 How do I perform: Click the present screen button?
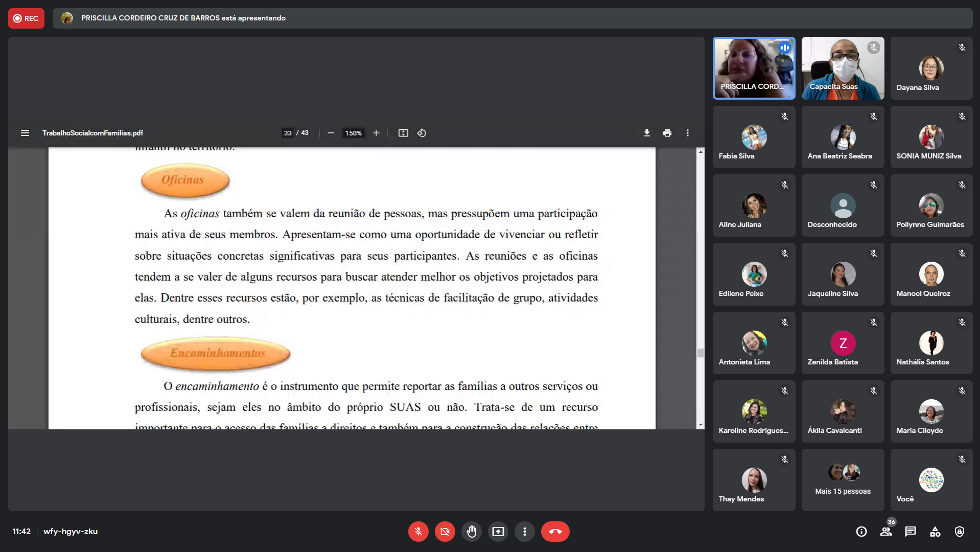498,532
